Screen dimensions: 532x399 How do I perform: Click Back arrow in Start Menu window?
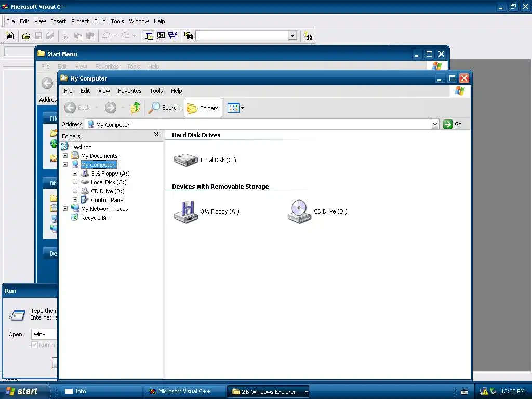[x=47, y=83]
